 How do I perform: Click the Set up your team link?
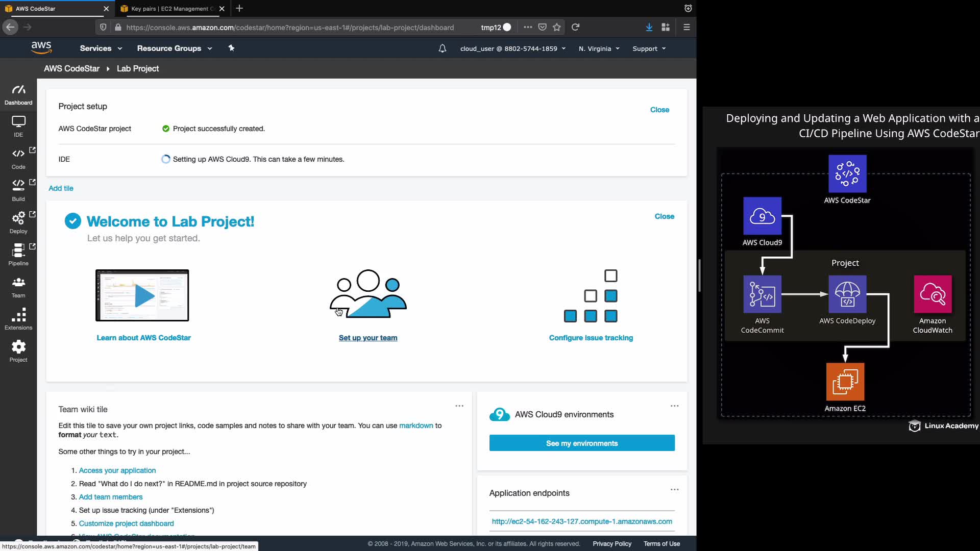[368, 338]
